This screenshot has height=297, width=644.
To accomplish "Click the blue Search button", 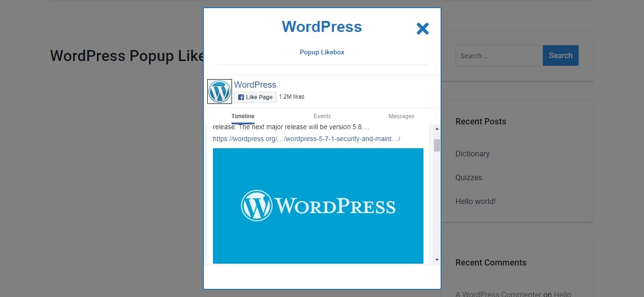I will pos(560,56).
